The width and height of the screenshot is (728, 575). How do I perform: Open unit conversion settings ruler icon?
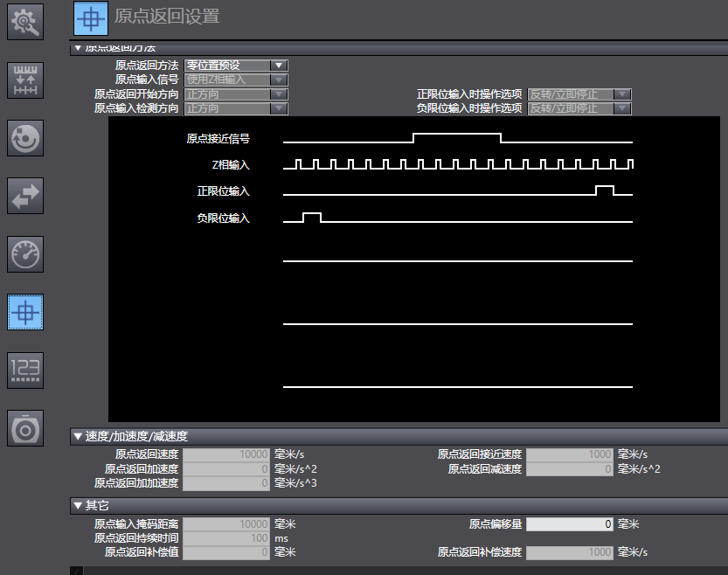tap(25, 80)
